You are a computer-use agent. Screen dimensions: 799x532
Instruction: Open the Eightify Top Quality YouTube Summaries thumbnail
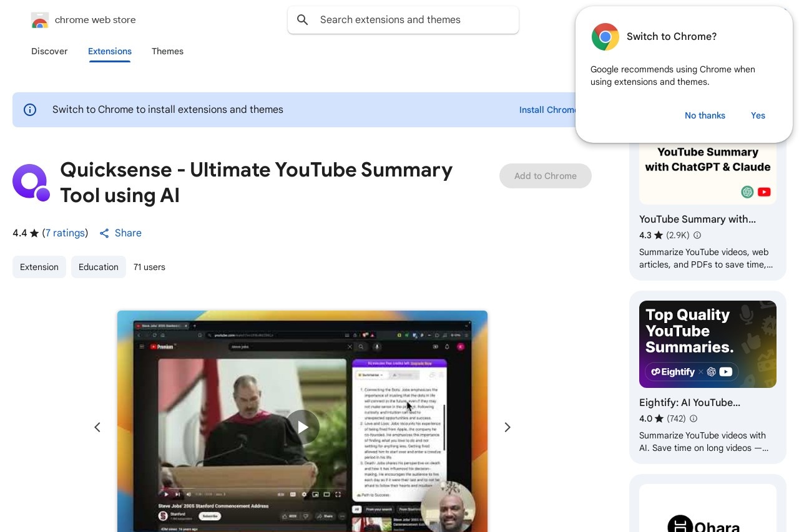point(708,344)
